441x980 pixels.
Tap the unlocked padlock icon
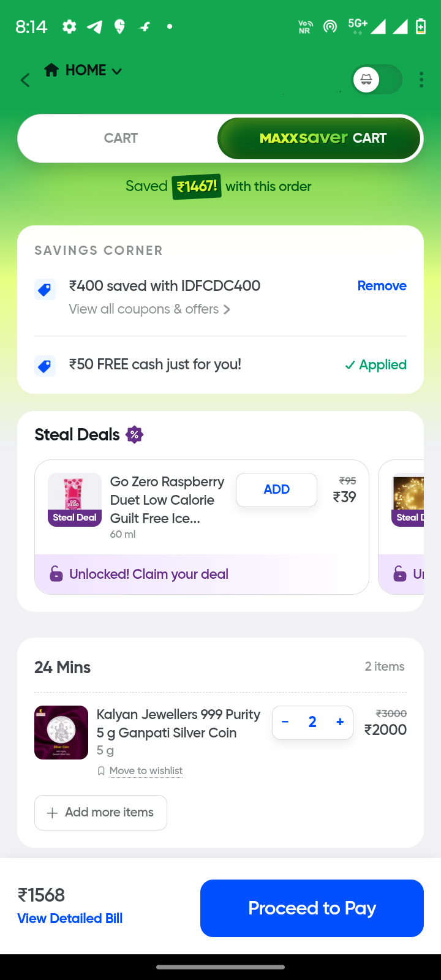(56, 574)
